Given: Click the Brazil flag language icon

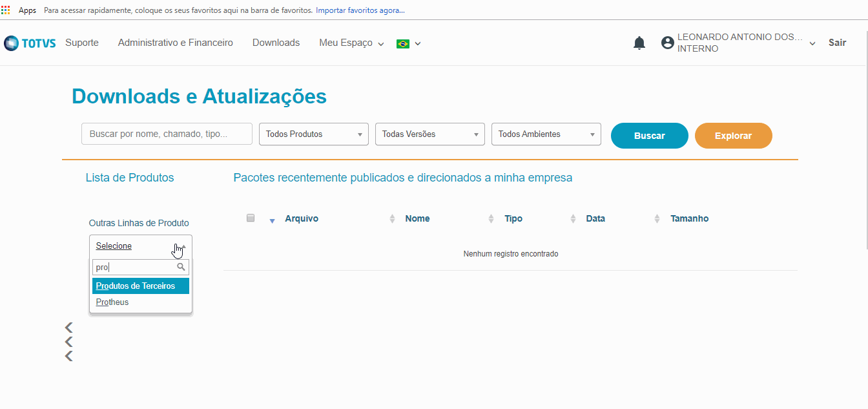Looking at the screenshot, I should click(x=403, y=44).
